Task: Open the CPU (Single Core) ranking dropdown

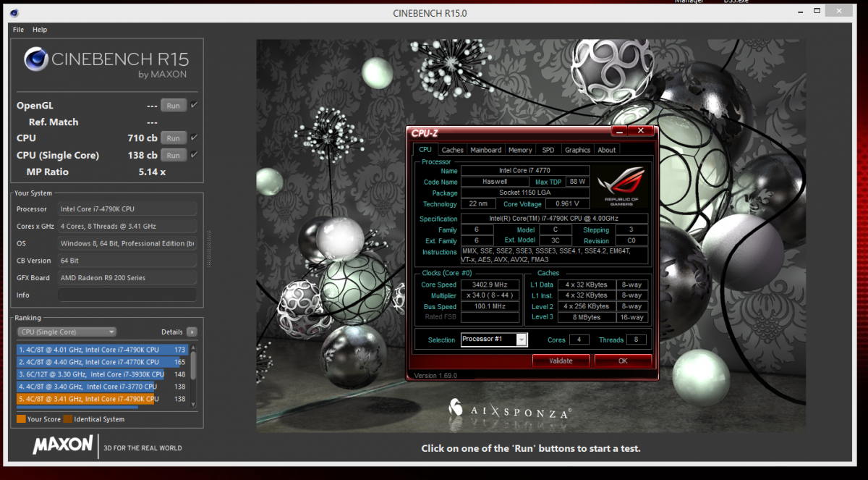Action: [67, 332]
